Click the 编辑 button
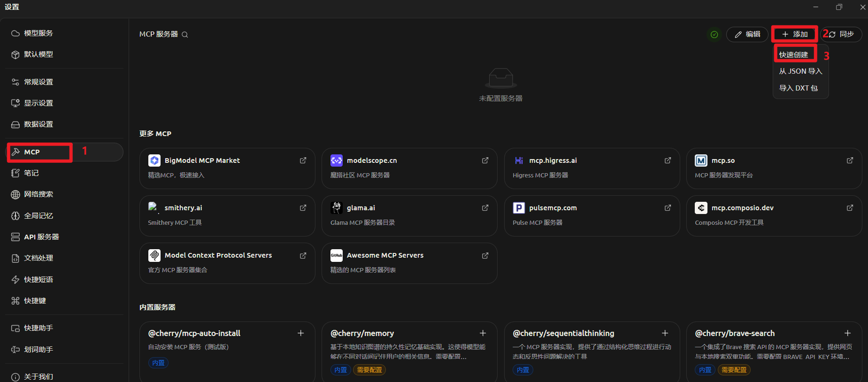This screenshot has width=868, height=382. point(747,34)
